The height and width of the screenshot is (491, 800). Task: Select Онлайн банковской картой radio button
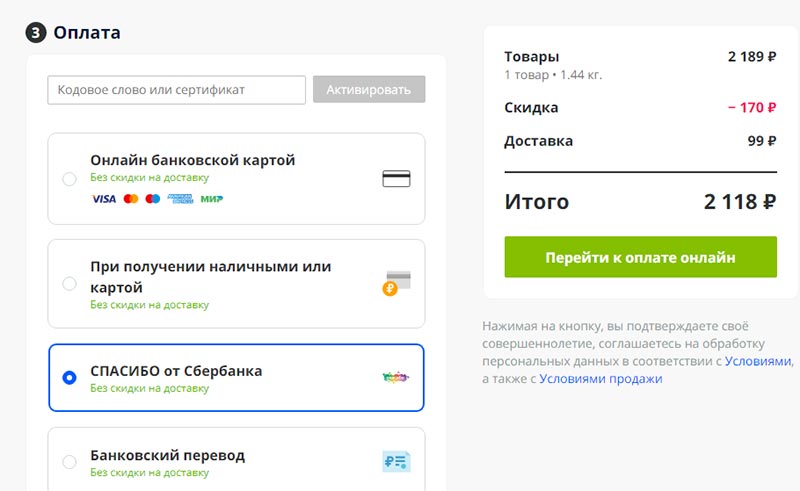click(69, 179)
